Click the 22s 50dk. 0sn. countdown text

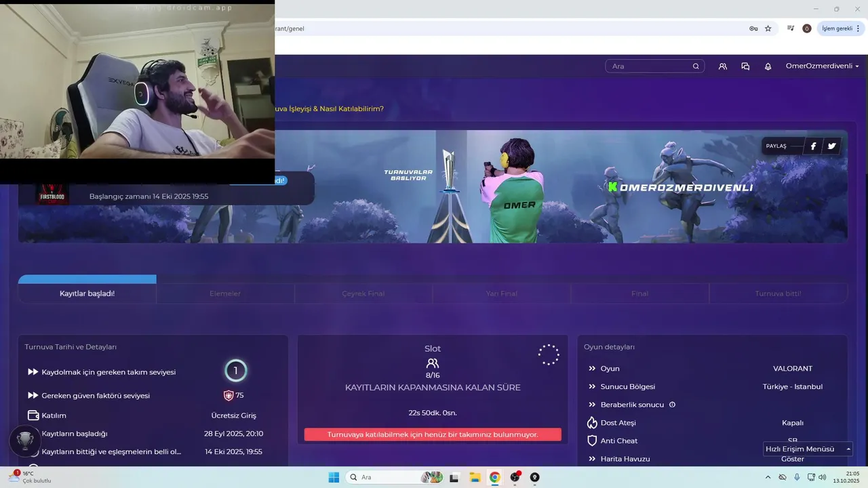click(x=433, y=413)
